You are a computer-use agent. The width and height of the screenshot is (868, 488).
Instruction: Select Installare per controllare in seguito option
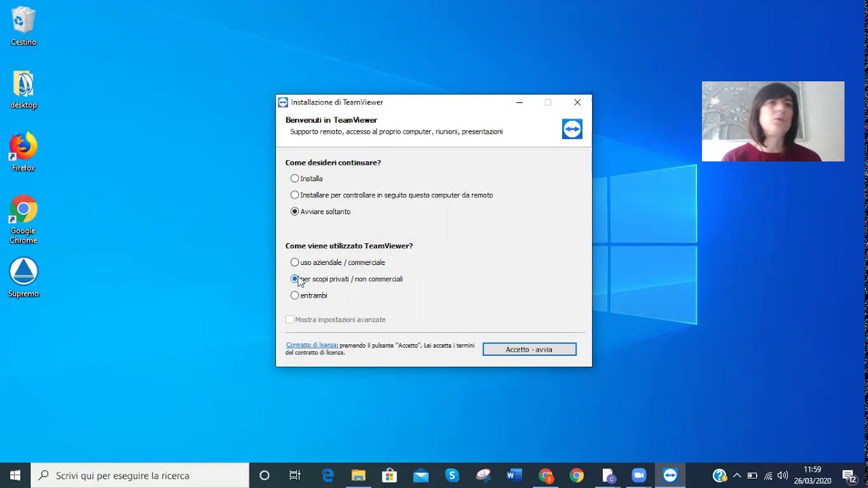click(x=392, y=195)
